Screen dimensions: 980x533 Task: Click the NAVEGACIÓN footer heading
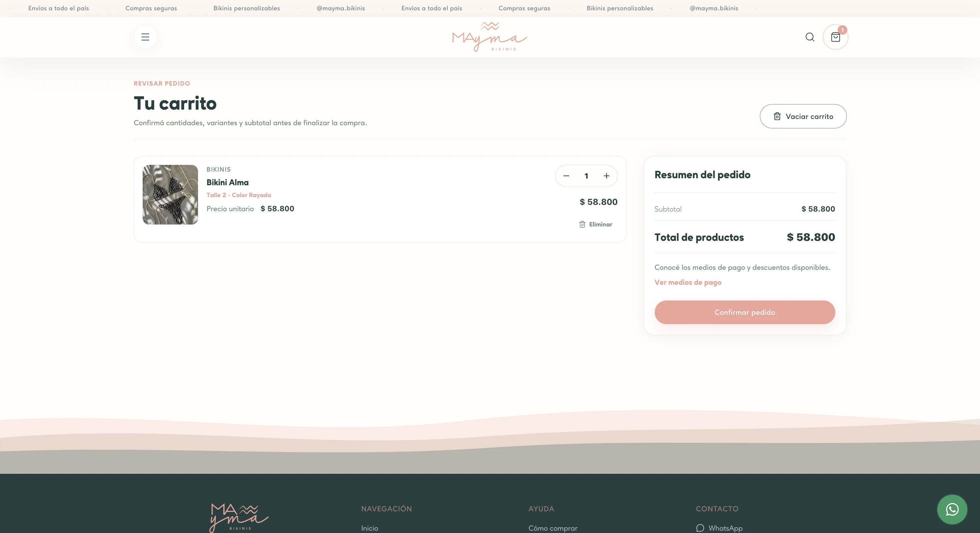point(387,509)
